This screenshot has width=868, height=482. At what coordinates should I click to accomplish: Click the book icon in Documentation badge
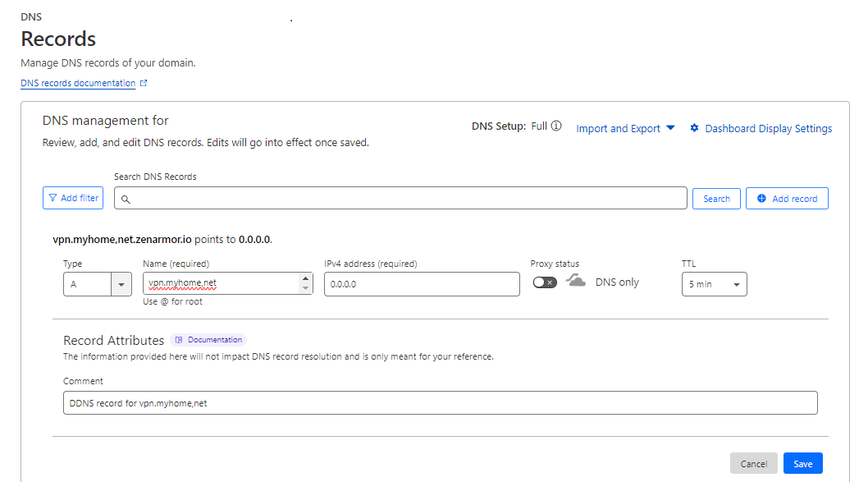tap(179, 340)
